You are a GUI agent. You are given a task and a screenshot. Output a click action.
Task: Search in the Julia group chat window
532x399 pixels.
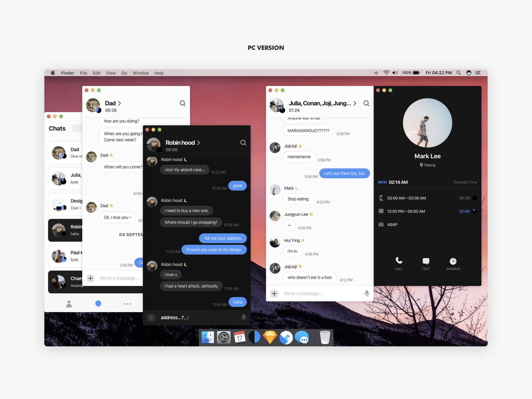(366, 103)
